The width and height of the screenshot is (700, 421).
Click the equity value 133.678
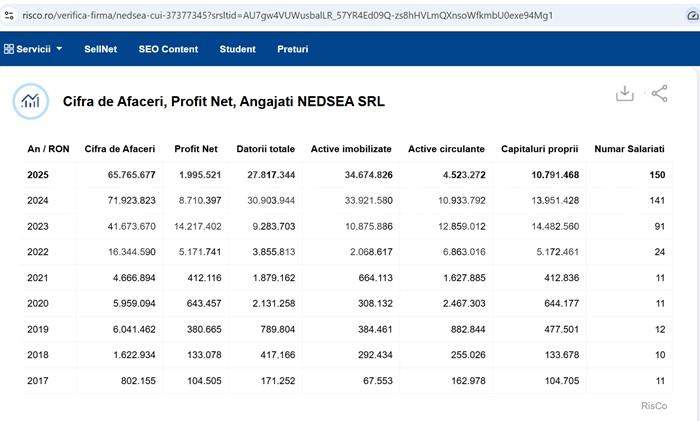[562, 354]
